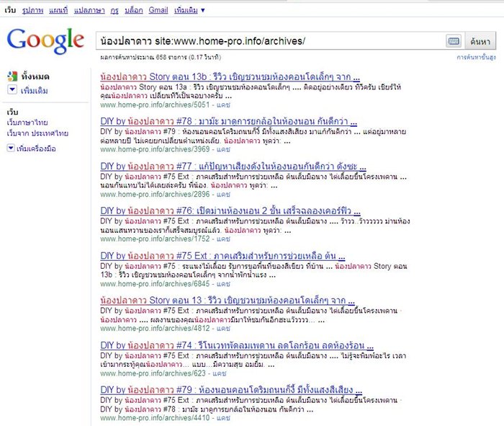504x426 pixels.
Task: Click the ทั้งหมด colorful icon in sidebar
Action: (x=12, y=76)
